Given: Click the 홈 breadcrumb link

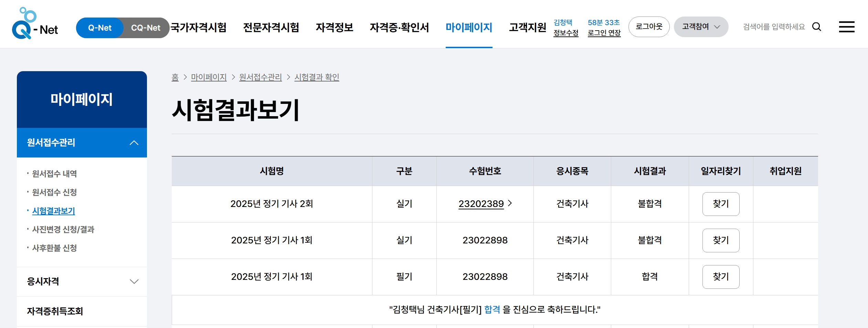Looking at the screenshot, I should [175, 77].
